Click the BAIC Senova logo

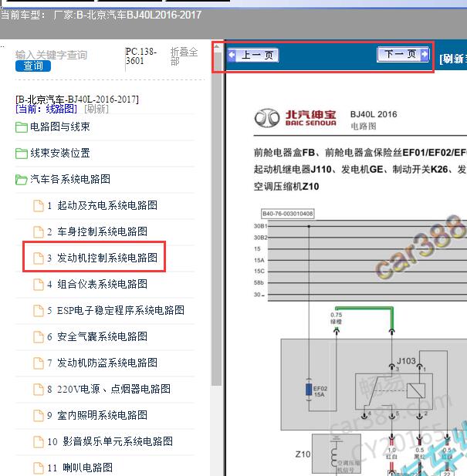pos(296,118)
